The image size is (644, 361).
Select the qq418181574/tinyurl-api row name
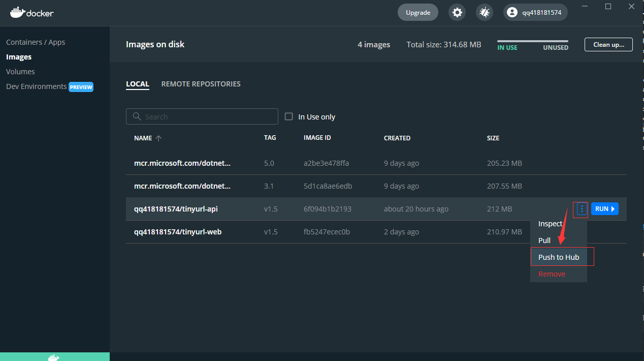pyautogui.click(x=176, y=209)
